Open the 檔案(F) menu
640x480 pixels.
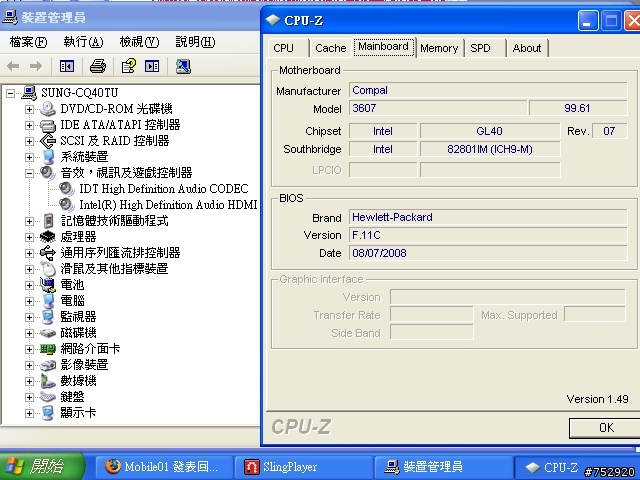(28, 42)
